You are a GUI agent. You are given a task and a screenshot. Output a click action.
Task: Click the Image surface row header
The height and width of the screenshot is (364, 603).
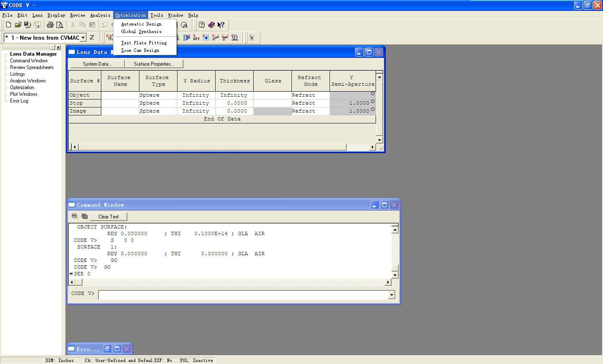point(85,111)
